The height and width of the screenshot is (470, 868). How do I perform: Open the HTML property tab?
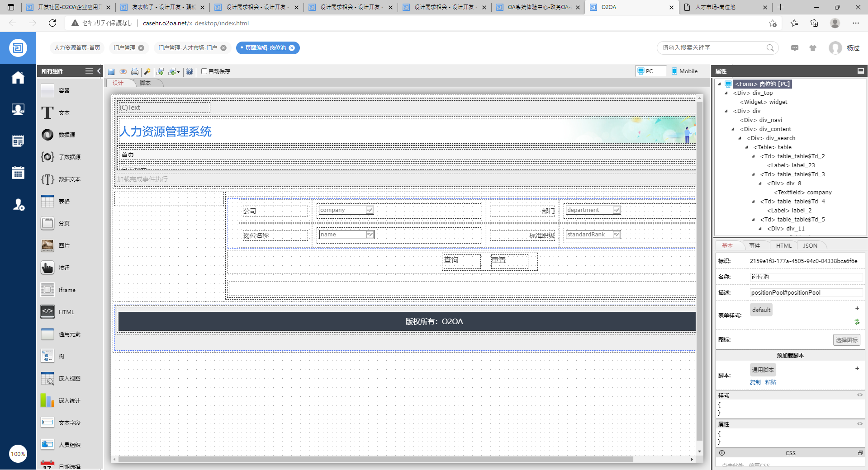pyautogui.click(x=784, y=246)
